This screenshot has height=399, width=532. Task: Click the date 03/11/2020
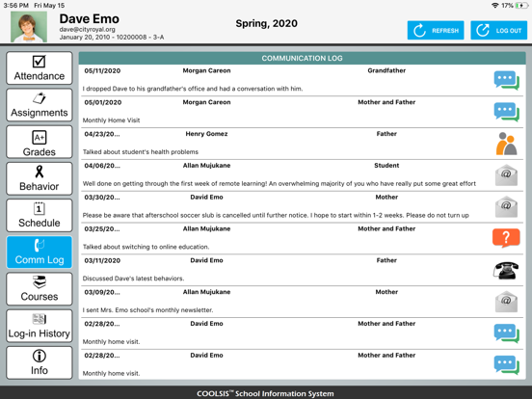click(x=102, y=260)
